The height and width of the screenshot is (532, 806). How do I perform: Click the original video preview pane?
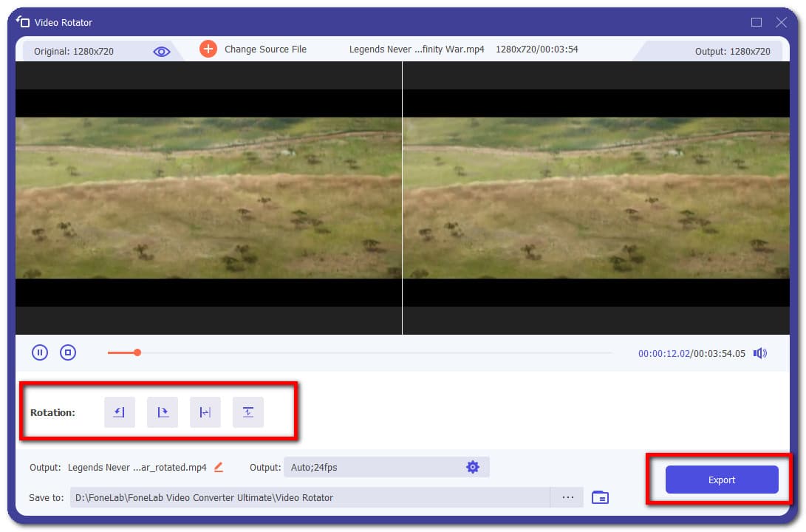point(208,198)
